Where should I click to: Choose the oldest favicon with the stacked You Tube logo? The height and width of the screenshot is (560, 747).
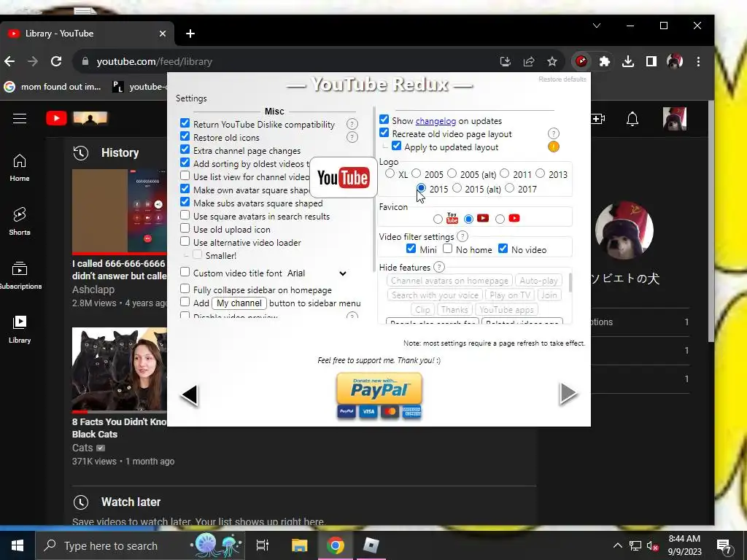click(438, 219)
